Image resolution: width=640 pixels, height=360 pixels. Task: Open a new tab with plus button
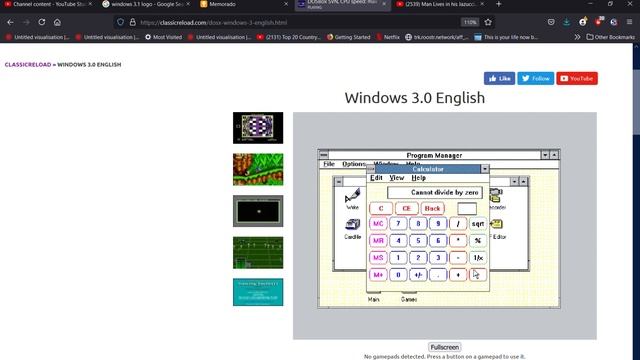[x=498, y=4]
